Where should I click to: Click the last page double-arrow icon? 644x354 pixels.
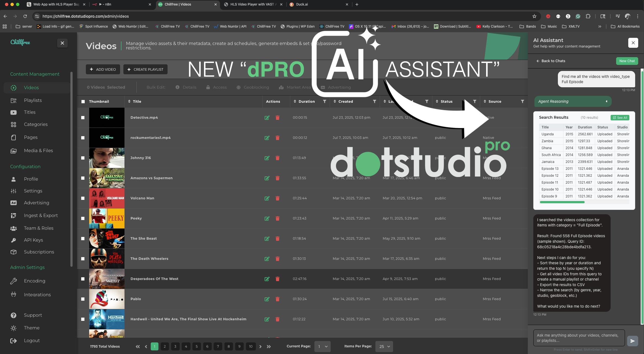pos(269,347)
